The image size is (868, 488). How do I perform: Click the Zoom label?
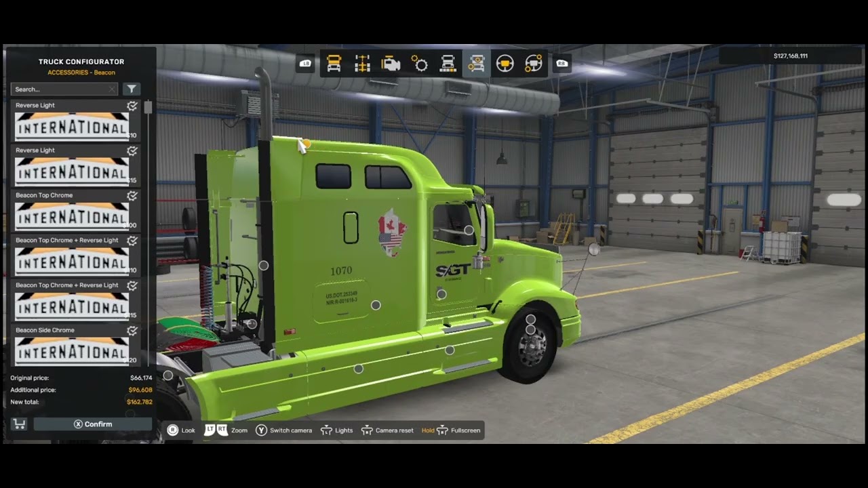(239, 430)
